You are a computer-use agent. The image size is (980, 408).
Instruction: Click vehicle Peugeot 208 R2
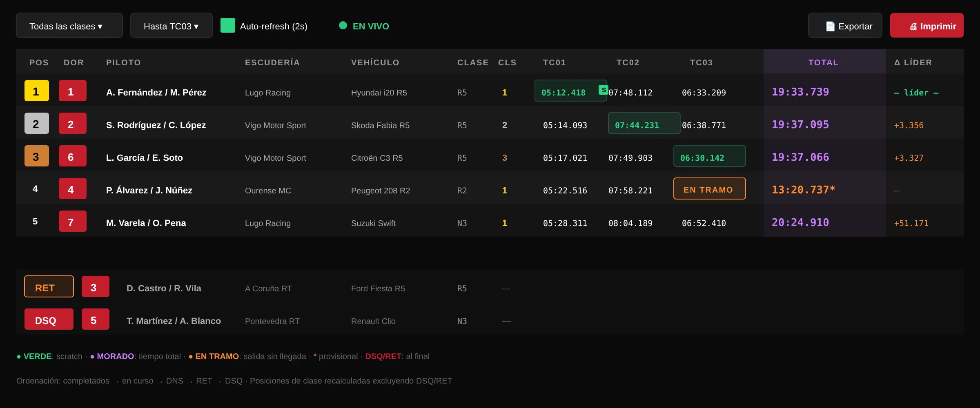[381, 191]
